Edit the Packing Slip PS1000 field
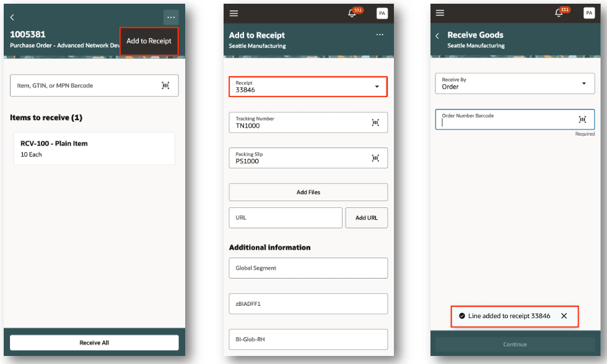This screenshot has width=607, height=364. point(308,158)
